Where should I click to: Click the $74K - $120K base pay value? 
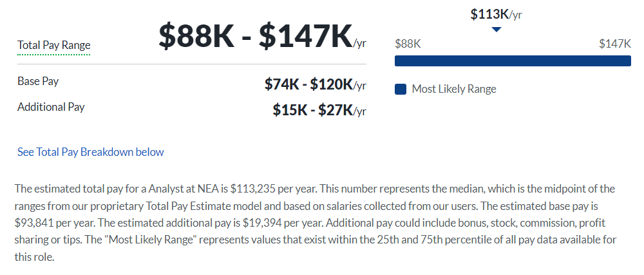coord(315,84)
